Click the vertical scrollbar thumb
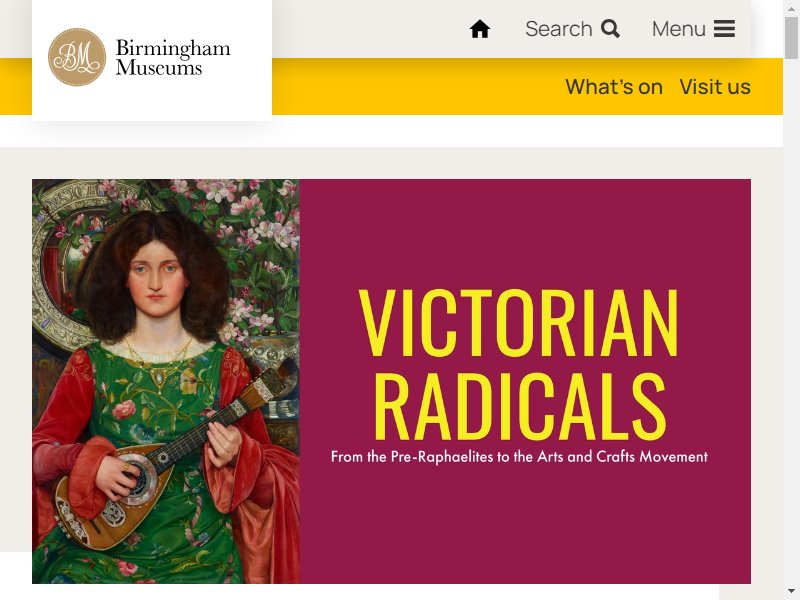The height and width of the screenshot is (600, 800). pyautogui.click(x=791, y=37)
